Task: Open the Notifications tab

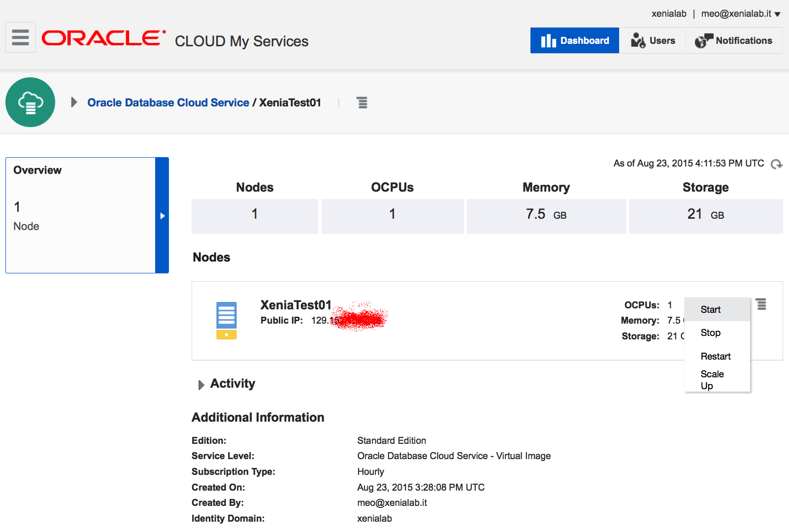Action: (734, 40)
